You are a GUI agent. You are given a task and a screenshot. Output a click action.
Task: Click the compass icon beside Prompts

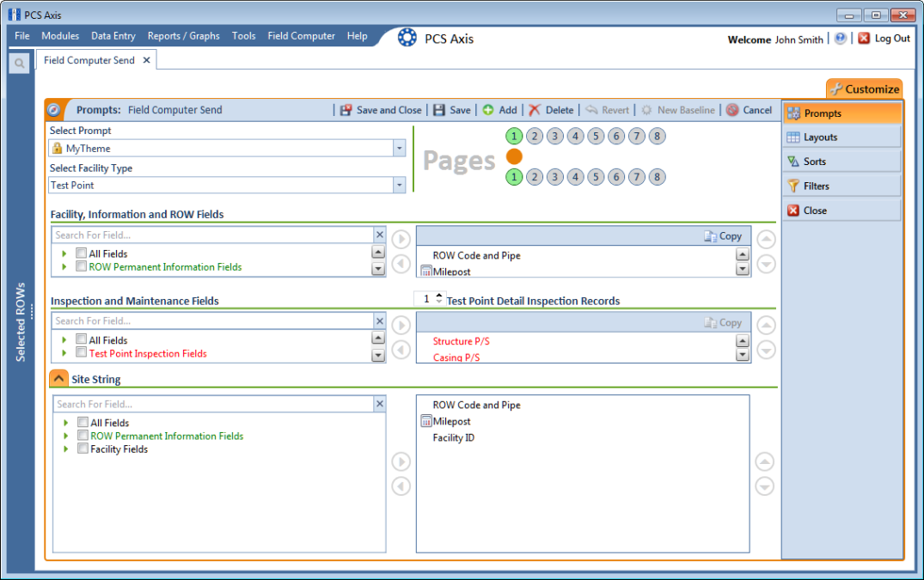click(53, 110)
